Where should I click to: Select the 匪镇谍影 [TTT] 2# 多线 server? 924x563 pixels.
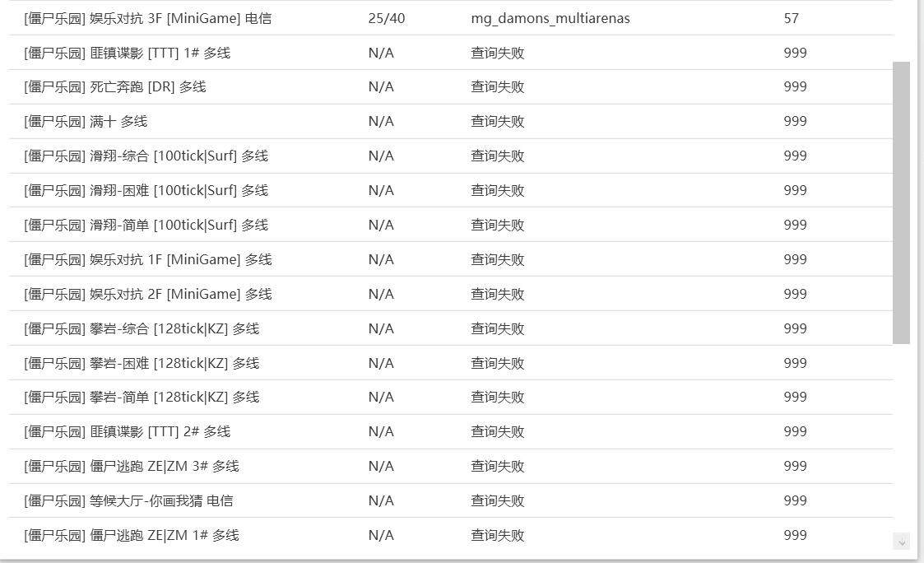(128, 431)
